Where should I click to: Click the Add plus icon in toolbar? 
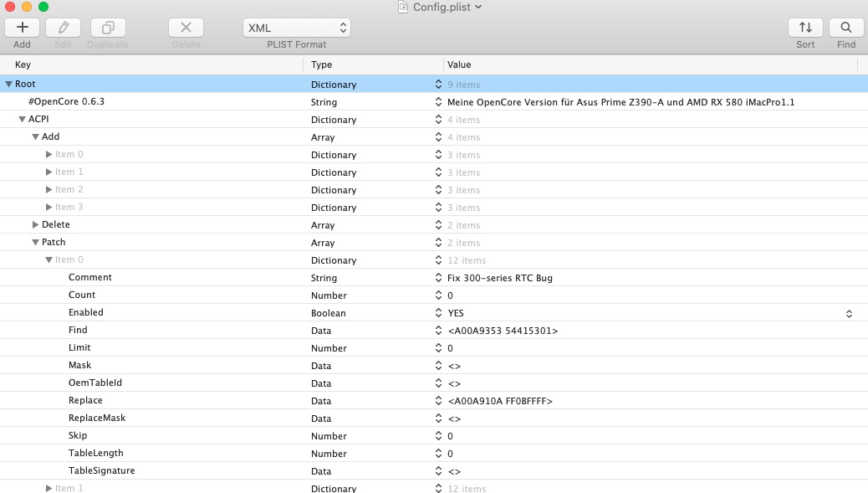click(23, 28)
